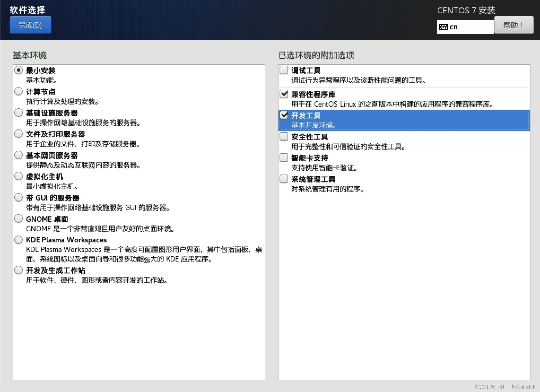Choose 基础设施服务器 radio option
The image size is (540, 392).
click(19, 113)
